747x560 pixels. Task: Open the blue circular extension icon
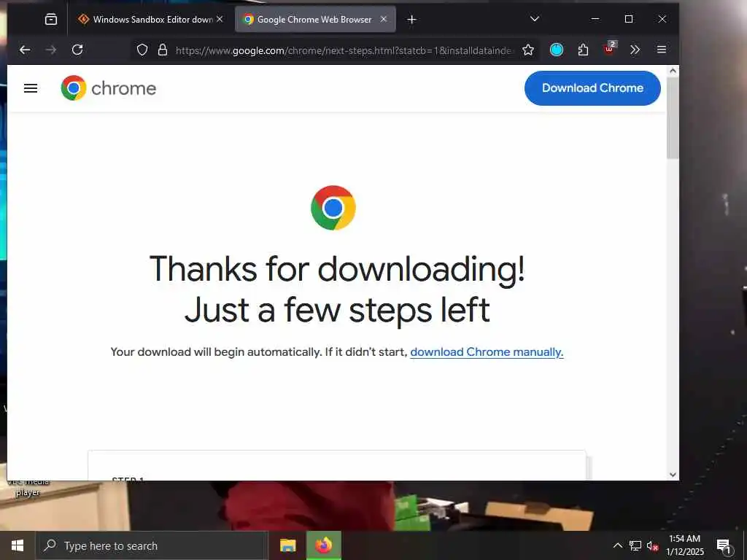557,50
